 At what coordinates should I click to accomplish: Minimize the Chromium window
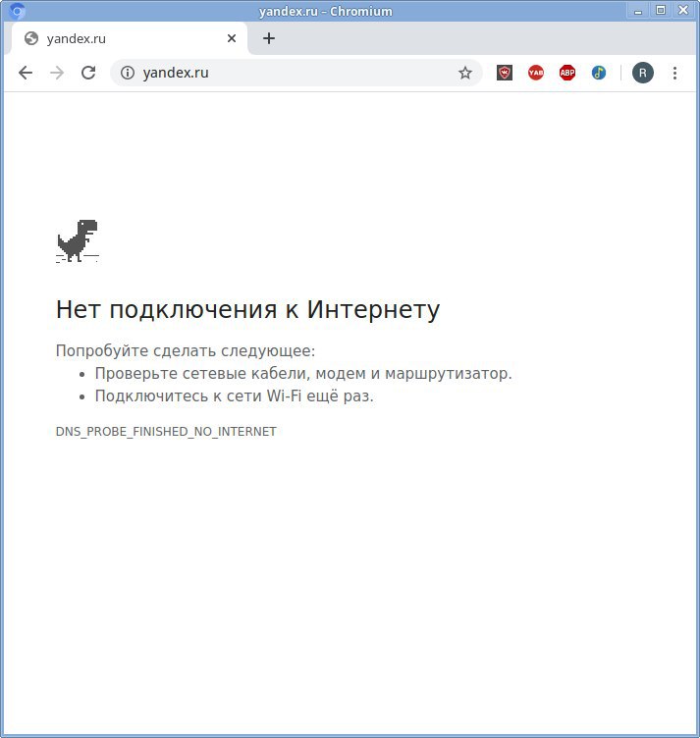pos(638,11)
